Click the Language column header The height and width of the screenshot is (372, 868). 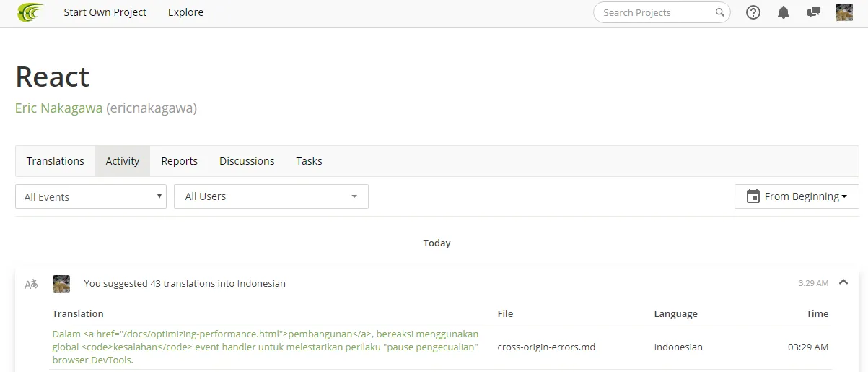click(x=675, y=313)
